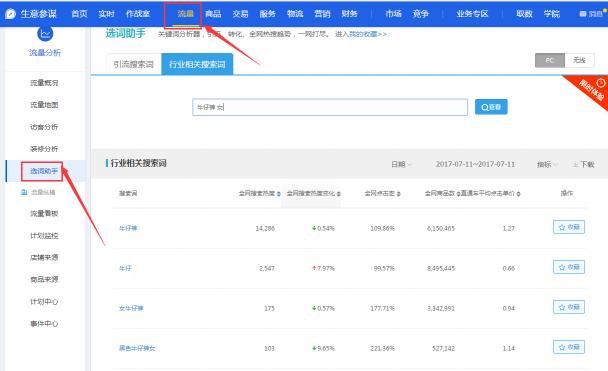The width and height of the screenshot is (608, 371).
Task: Click the info icon beside 直通车平均点击单价 column
Action: click(x=518, y=193)
